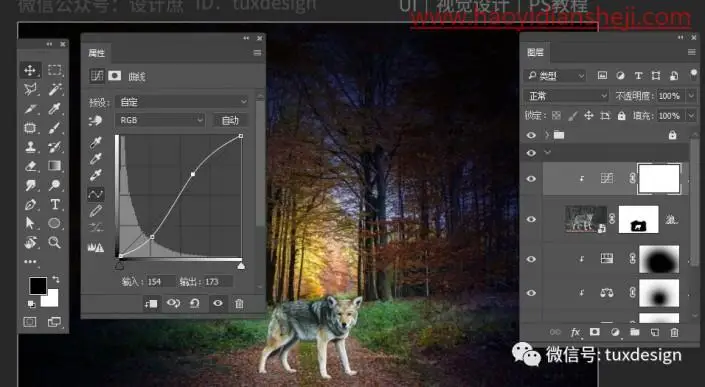The image size is (705, 387).
Task: Switch to the 图层 panel tab
Action: tap(535, 53)
